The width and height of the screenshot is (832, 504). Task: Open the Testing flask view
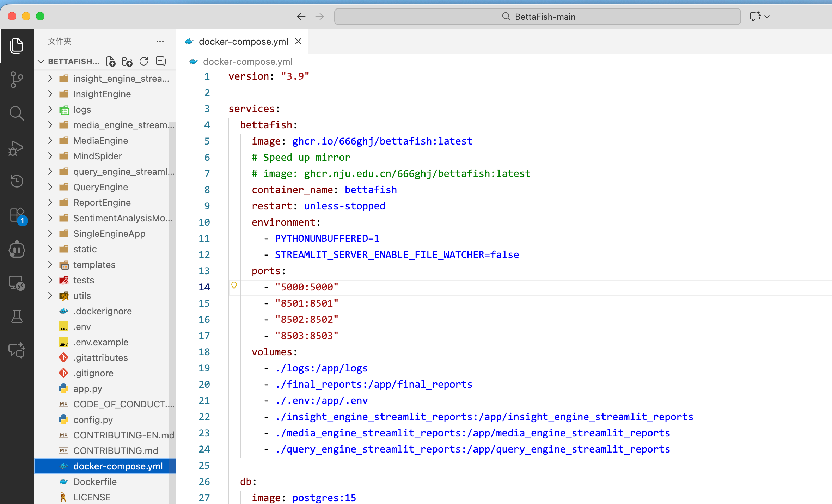pos(17,316)
